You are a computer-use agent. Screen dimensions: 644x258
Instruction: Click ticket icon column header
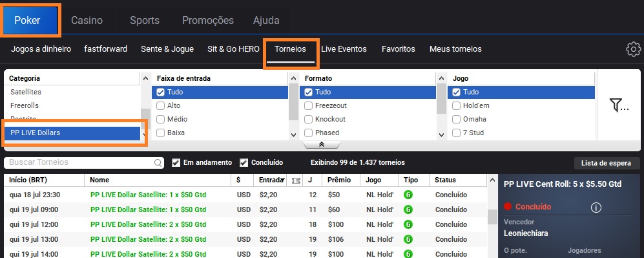coord(296,180)
